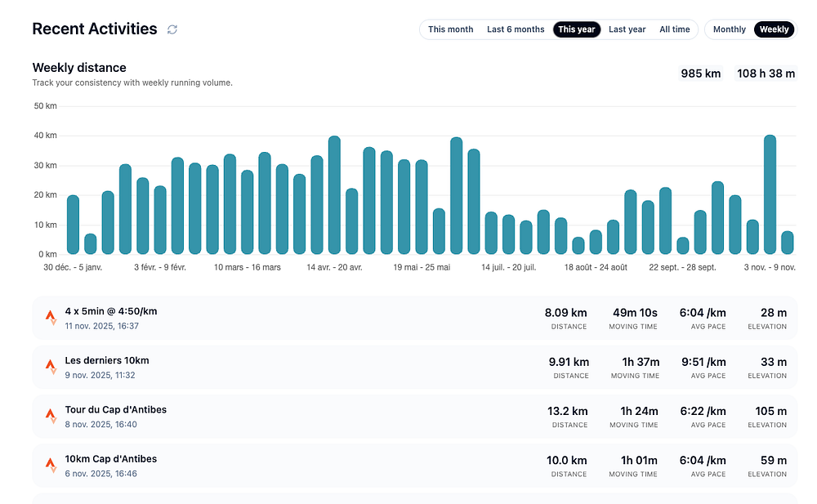The height and width of the screenshot is (504, 817).
Task: Click the first bar for 30 déc. week
Action: coord(73,225)
